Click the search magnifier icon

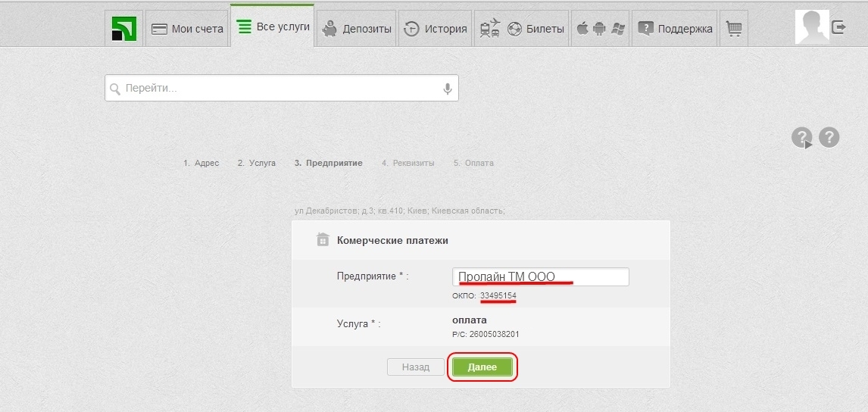click(114, 89)
